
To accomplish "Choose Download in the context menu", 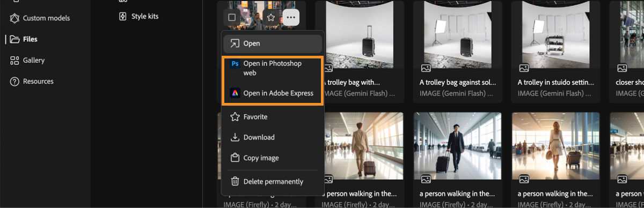I will pyautogui.click(x=273, y=137).
